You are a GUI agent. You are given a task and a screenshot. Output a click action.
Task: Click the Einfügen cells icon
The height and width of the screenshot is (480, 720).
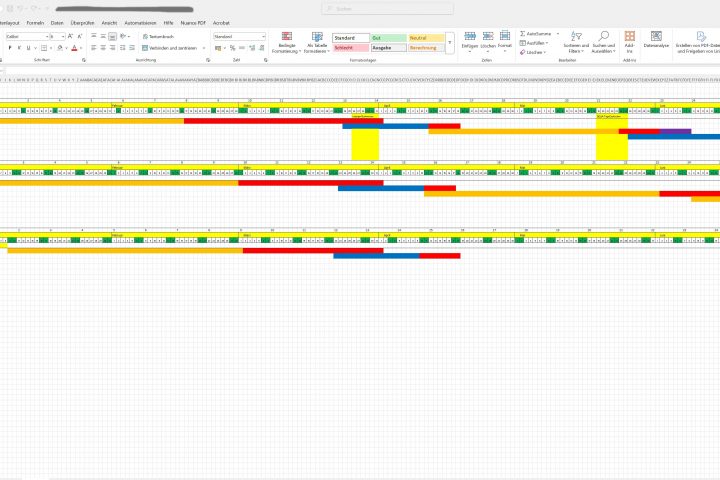click(470, 38)
